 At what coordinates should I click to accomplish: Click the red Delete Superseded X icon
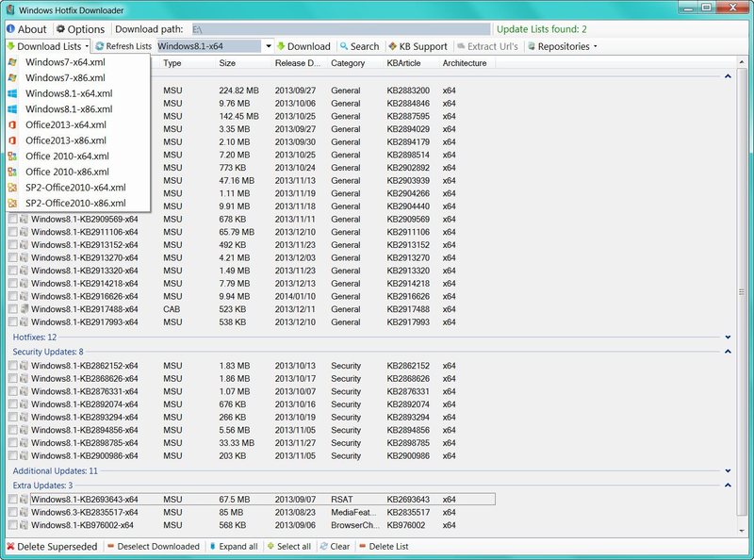[10, 547]
